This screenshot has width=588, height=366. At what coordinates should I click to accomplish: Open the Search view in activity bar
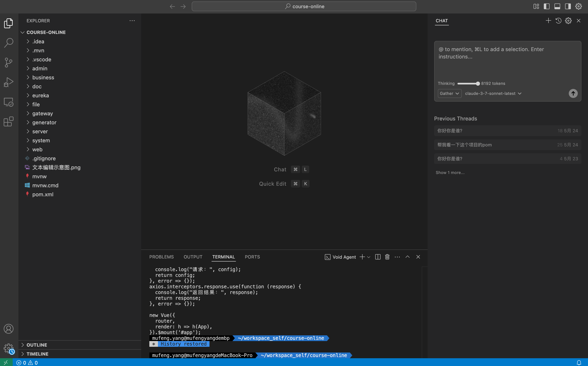[9, 43]
